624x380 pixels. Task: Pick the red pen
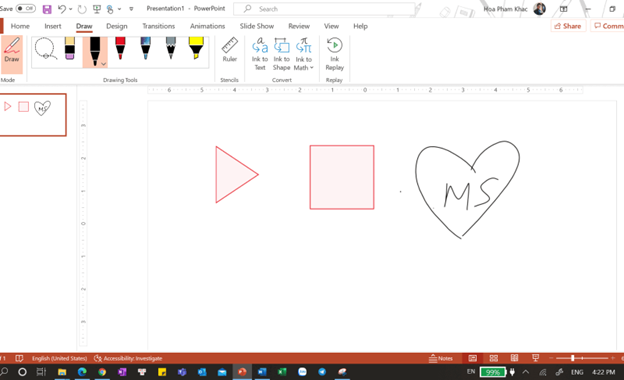tap(120, 48)
